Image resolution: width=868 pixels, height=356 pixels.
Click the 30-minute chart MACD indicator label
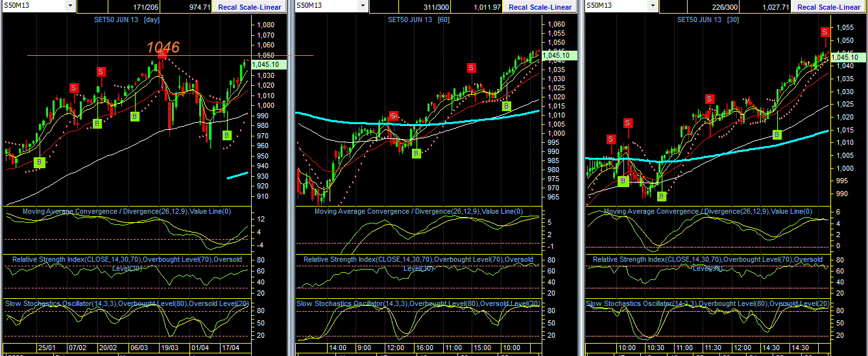[x=707, y=211]
